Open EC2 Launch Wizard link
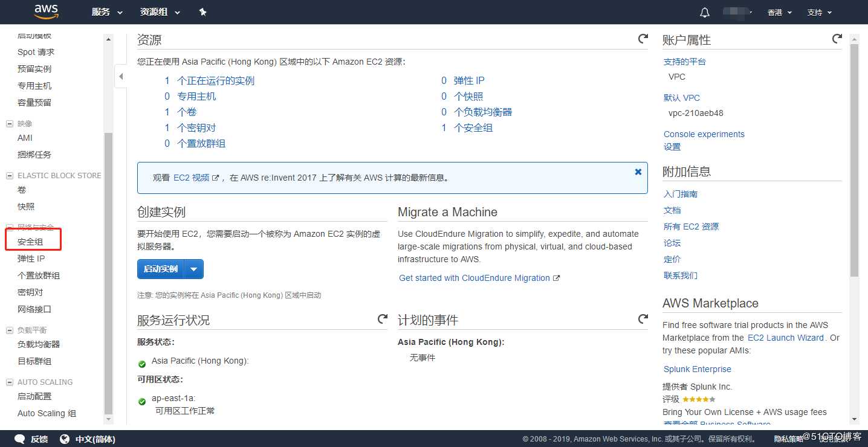The image size is (868, 447). click(x=786, y=338)
